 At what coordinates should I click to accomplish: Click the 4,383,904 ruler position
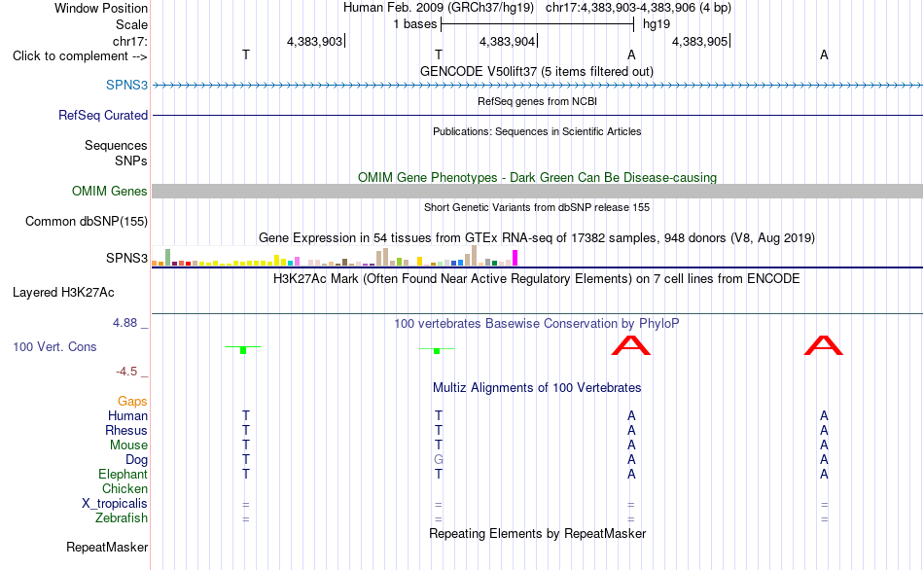pyautogui.click(x=507, y=41)
